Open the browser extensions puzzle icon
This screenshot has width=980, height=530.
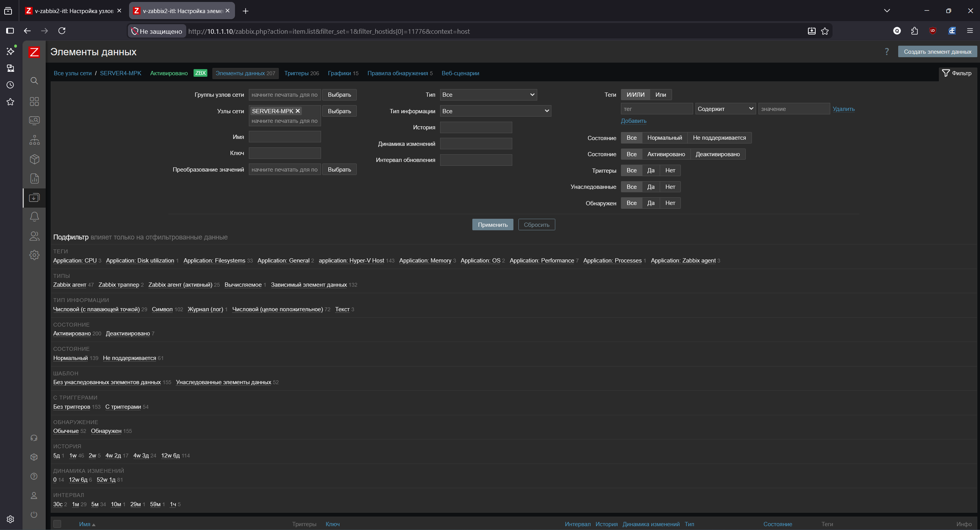pyautogui.click(x=914, y=31)
